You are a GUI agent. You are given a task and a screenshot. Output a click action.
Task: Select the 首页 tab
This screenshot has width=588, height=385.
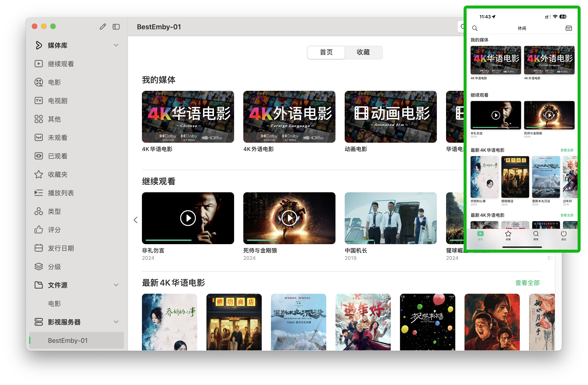(326, 52)
